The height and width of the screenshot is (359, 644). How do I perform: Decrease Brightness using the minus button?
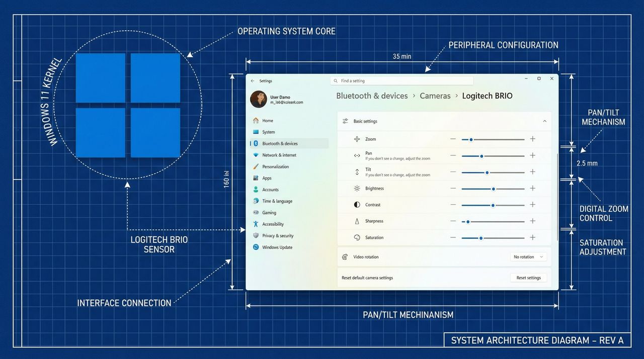point(453,189)
